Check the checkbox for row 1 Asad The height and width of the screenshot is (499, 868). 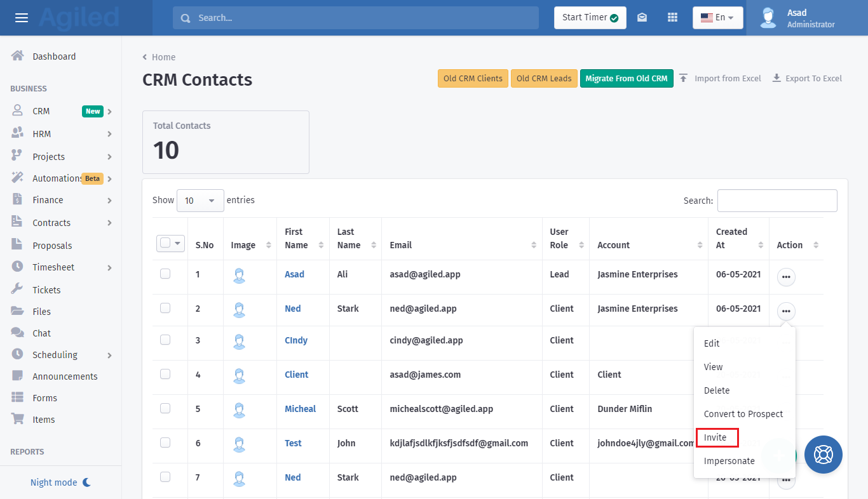165,274
